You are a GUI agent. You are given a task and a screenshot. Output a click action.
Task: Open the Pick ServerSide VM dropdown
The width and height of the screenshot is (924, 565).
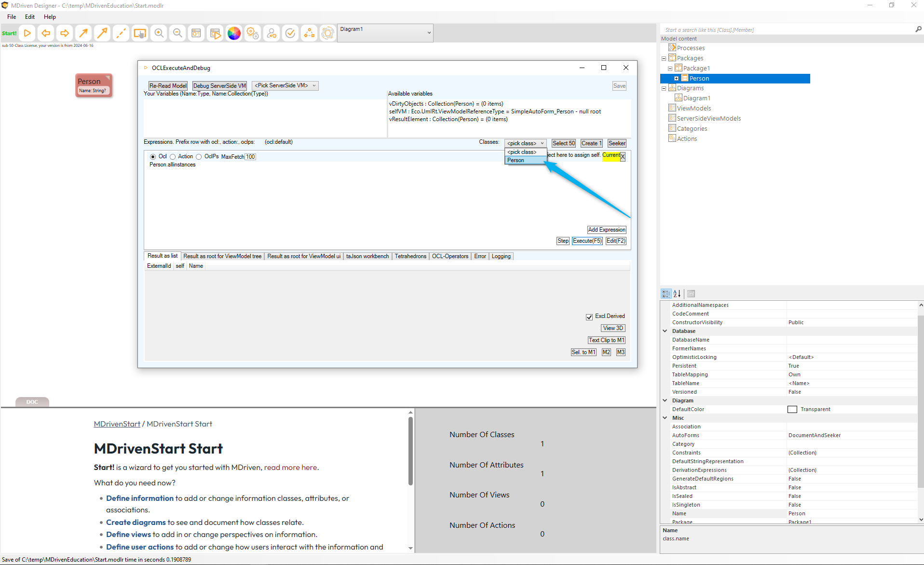point(285,86)
